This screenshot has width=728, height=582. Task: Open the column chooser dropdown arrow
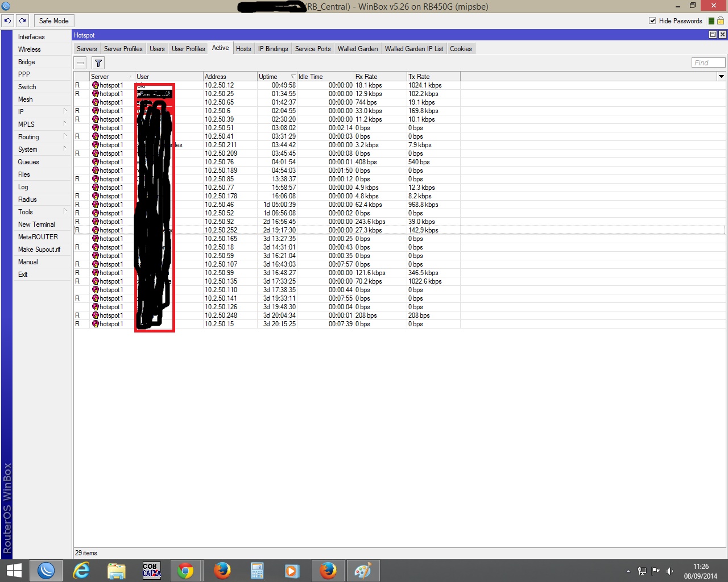(x=721, y=76)
